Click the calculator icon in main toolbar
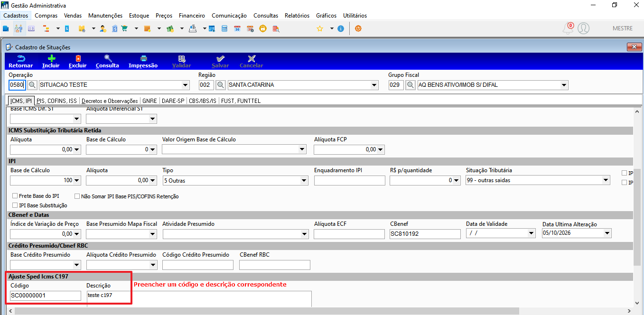The width and height of the screenshot is (644, 315). [x=224, y=28]
